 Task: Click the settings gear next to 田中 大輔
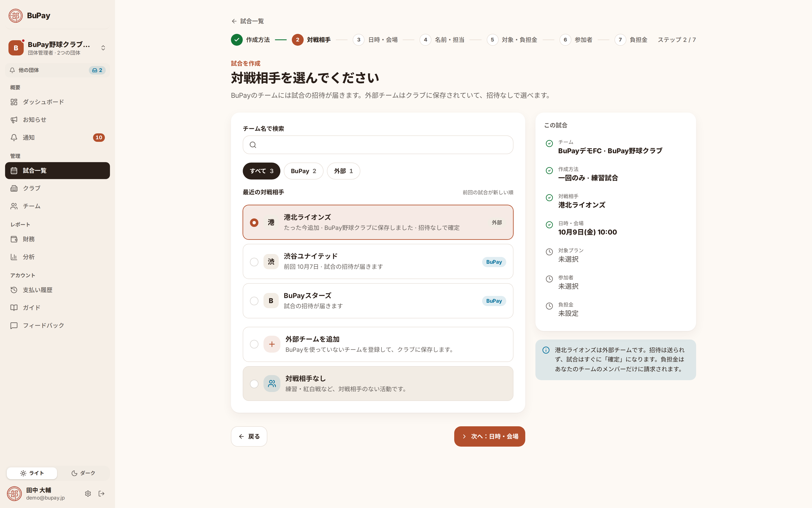pos(88,494)
